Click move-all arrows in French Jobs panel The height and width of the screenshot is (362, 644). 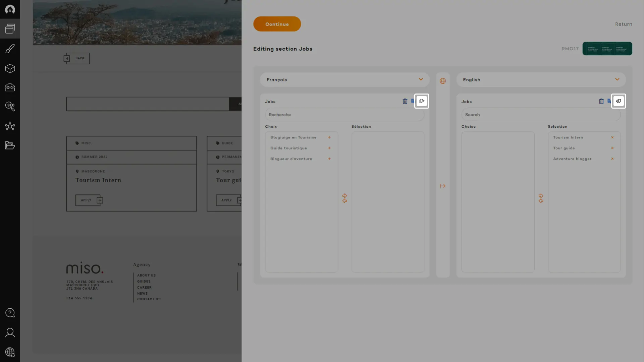tap(344, 198)
